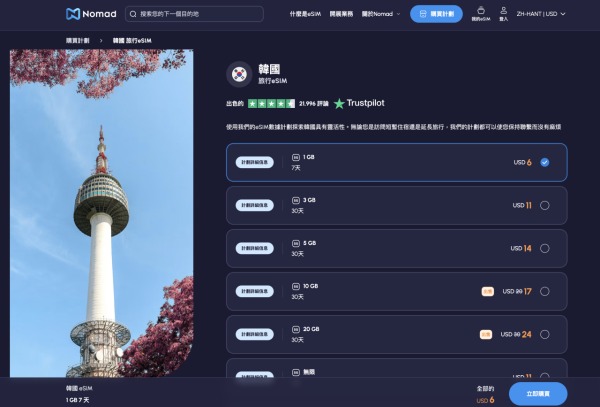Click the USD 6 total in bottom bar

pyautogui.click(x=485, y=400)
